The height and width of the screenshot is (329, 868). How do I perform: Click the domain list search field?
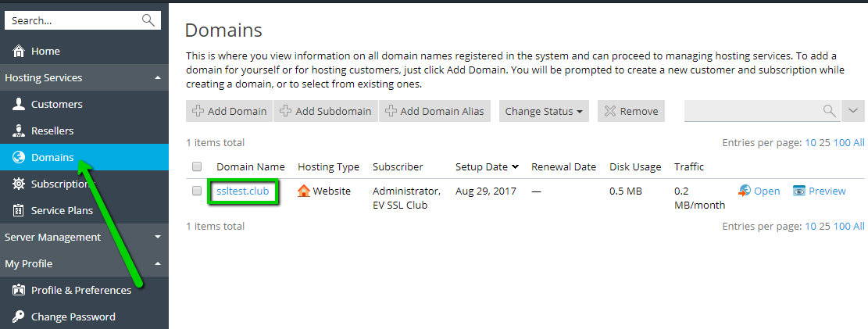[x=752, y=111]
